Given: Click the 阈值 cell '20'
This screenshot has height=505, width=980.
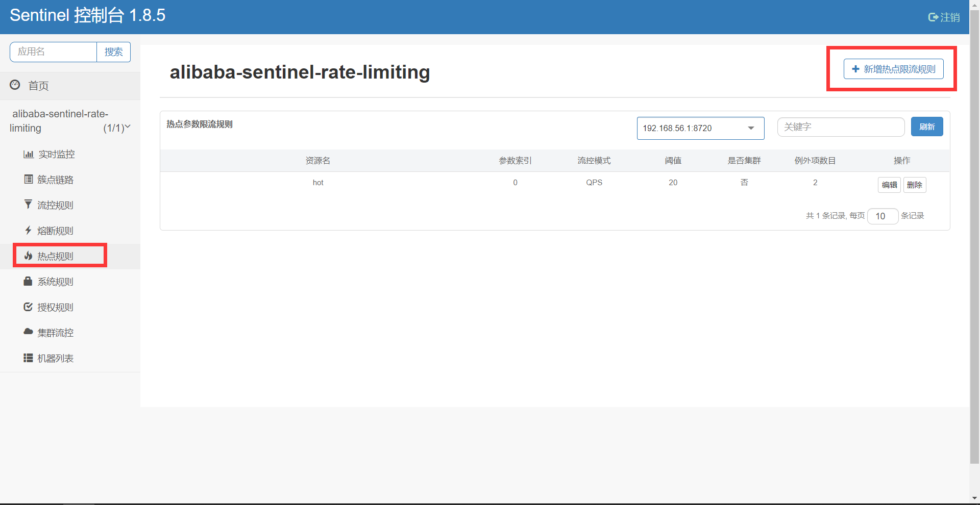Looking at the screenshot, I should coord(673,183).
